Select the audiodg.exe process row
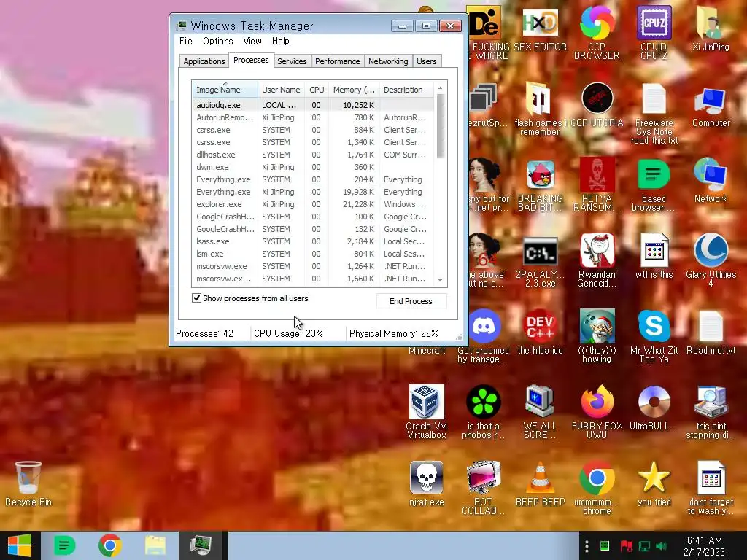This screenshot has height=560, width=747. click(x=312, y=105)
